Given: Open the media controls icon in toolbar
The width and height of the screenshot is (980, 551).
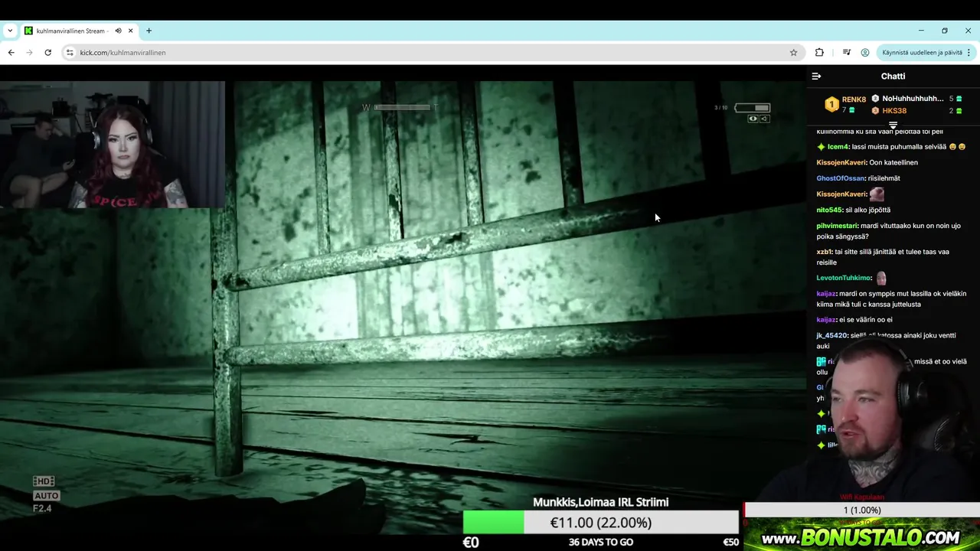Looking at the screenshot, I should (x=846, y=53).
